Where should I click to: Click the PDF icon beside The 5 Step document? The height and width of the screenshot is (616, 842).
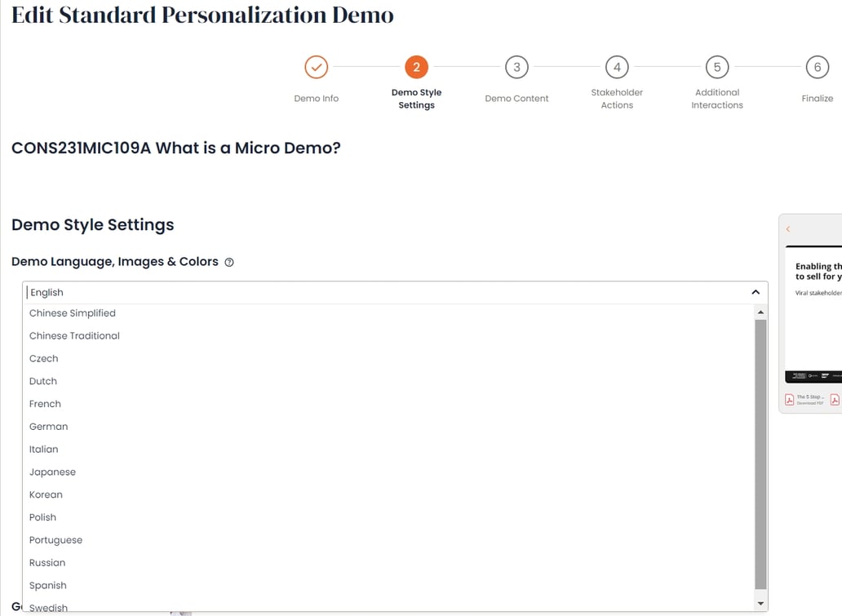(789, 399)
